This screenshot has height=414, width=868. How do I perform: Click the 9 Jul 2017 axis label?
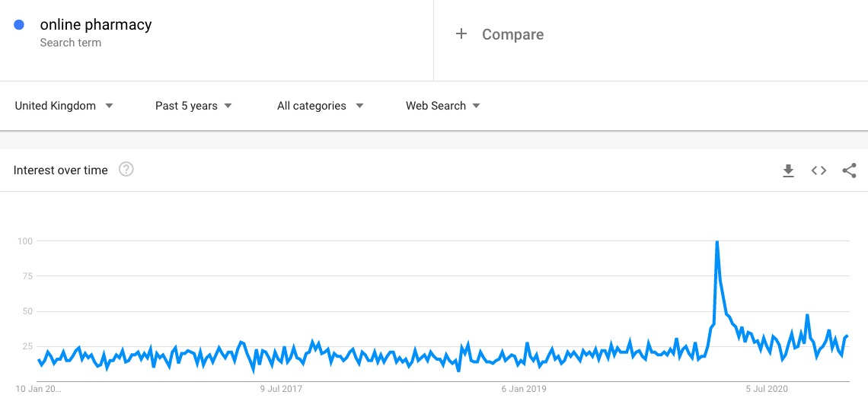point(281,389)
